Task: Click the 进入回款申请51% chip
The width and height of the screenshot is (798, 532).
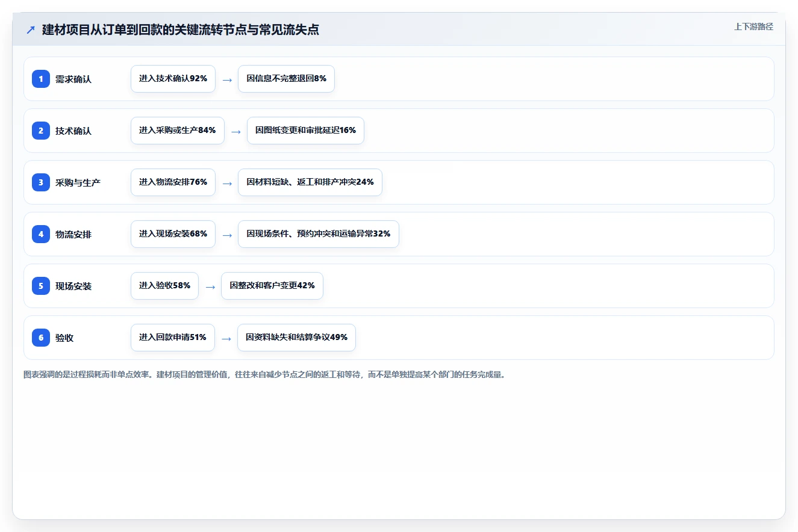Action: click(x=173, y=338)
